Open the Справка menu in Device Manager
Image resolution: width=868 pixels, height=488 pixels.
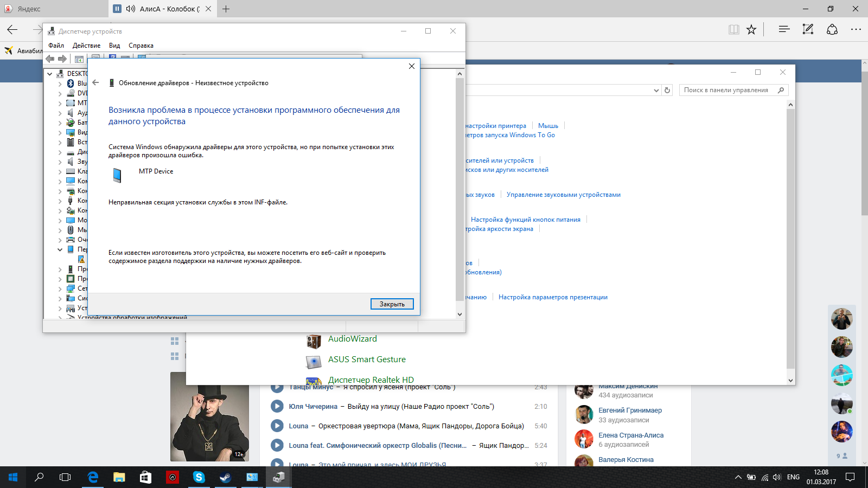coord(141,46)
